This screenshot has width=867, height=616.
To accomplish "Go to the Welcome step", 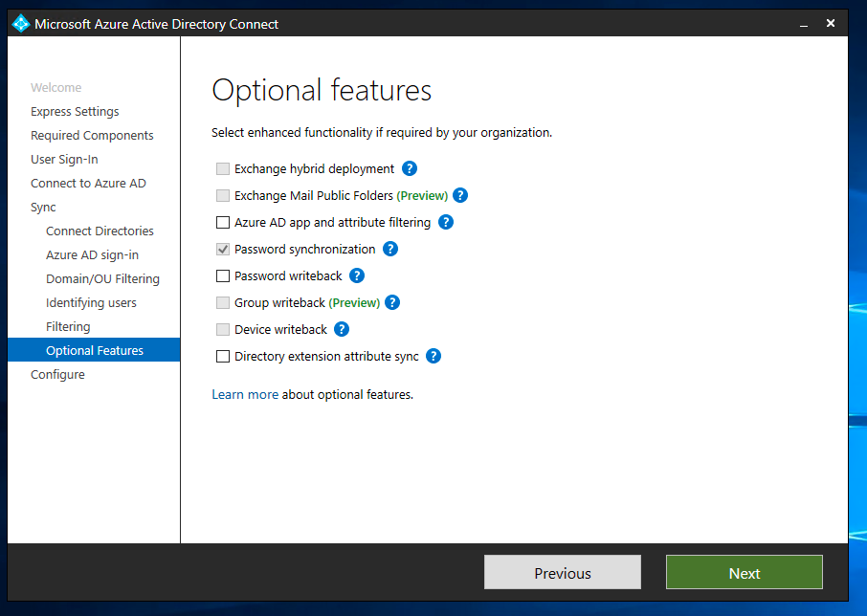I will tap(56, 87).
